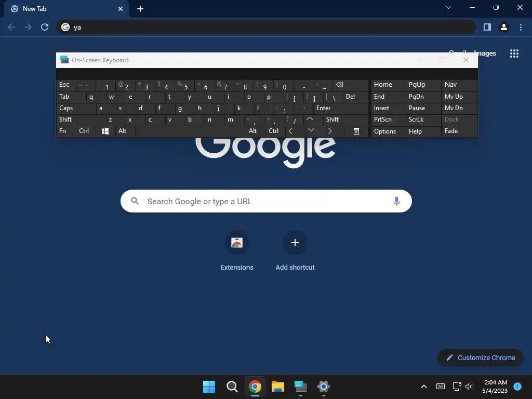The height and width of the screenshot is (399, 532).
Task: Tap the spacebar on On-Screen Keyboard
Action: 190,131
